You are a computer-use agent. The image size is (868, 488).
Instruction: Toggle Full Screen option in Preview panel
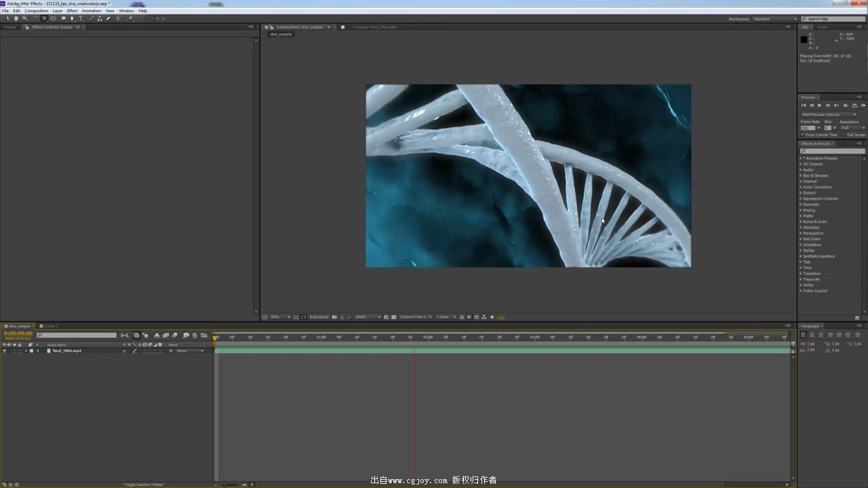(844, 134)
